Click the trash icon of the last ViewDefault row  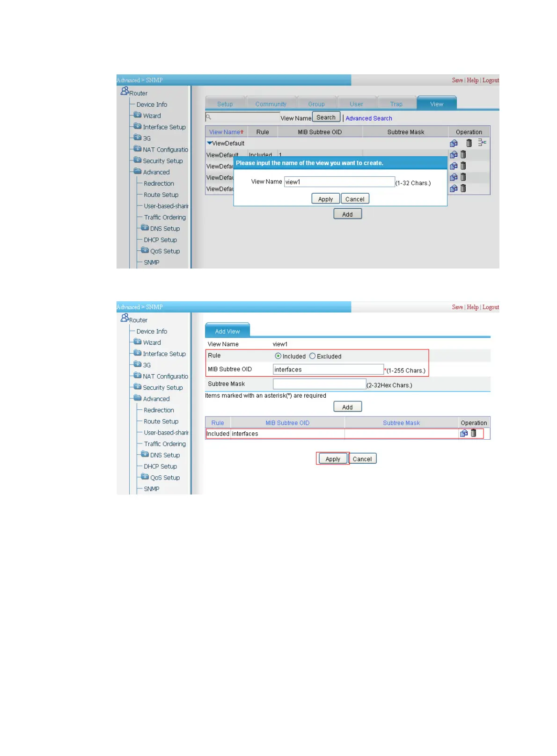coord(463,189)
